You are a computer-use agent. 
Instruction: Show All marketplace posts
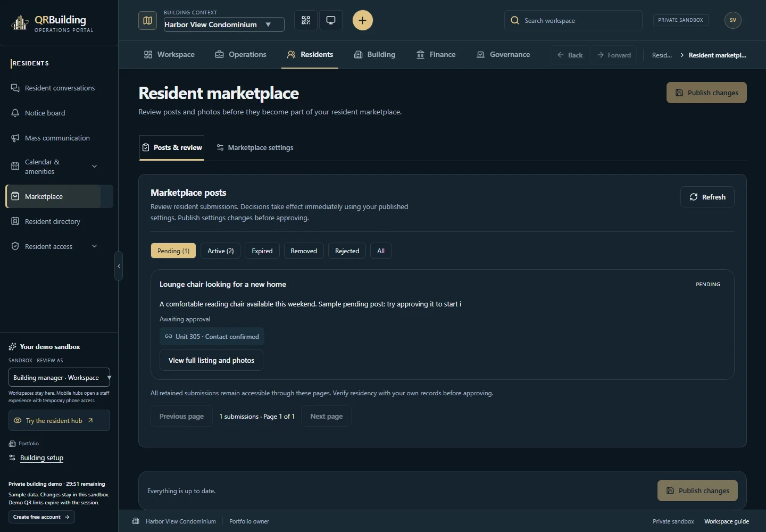[381, 251]
